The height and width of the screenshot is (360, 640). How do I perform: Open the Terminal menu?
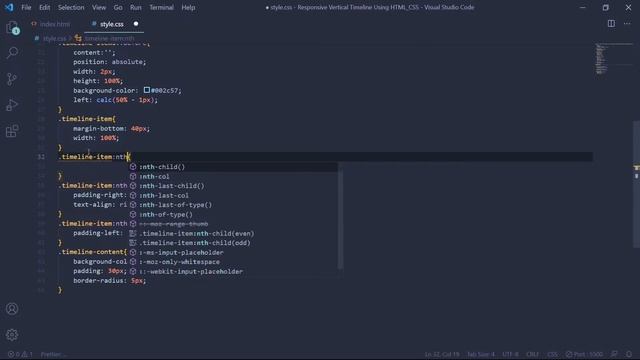(x=161, y=7)
